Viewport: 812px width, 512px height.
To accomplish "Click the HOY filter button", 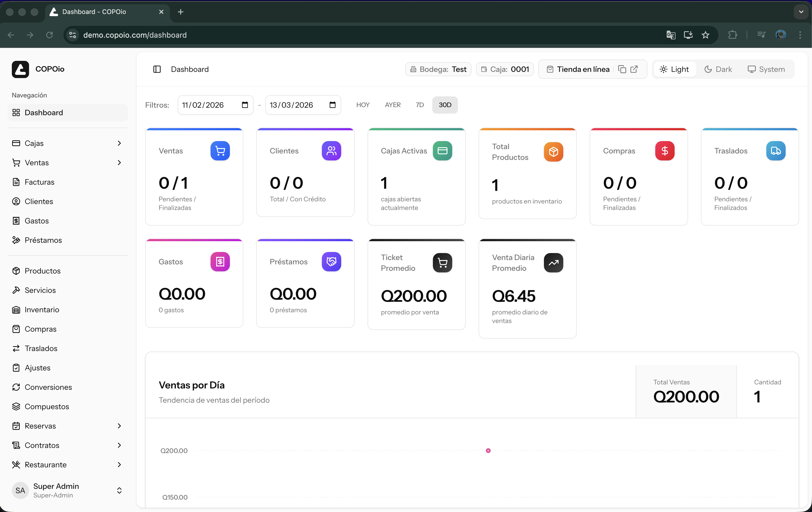I will click(363, 105).
